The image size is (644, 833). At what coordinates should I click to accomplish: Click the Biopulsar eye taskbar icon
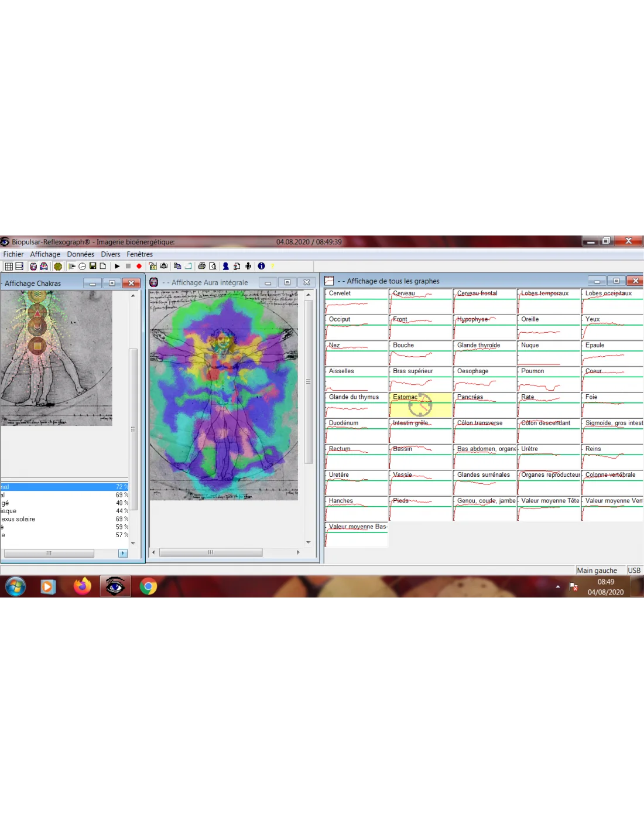115,586
